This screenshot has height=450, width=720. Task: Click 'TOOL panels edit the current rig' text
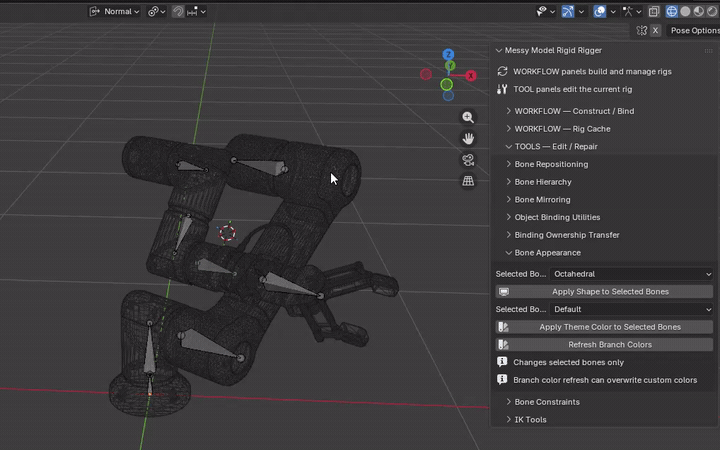[573, 89]
